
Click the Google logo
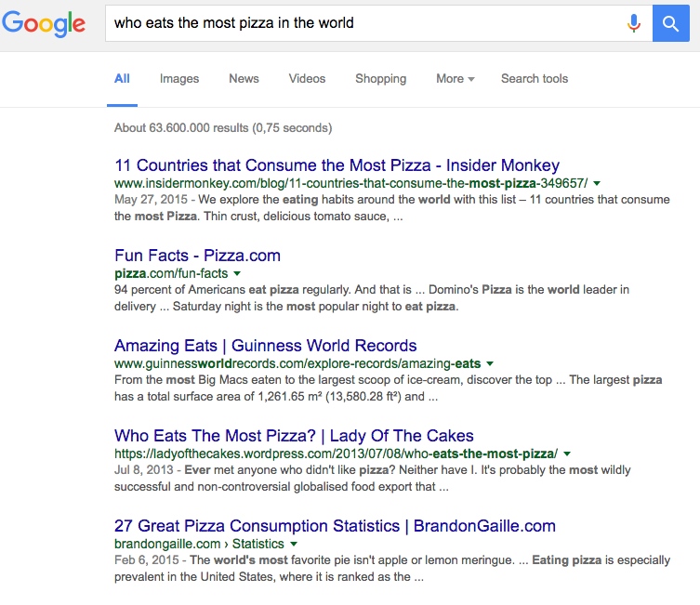point(44,23)
